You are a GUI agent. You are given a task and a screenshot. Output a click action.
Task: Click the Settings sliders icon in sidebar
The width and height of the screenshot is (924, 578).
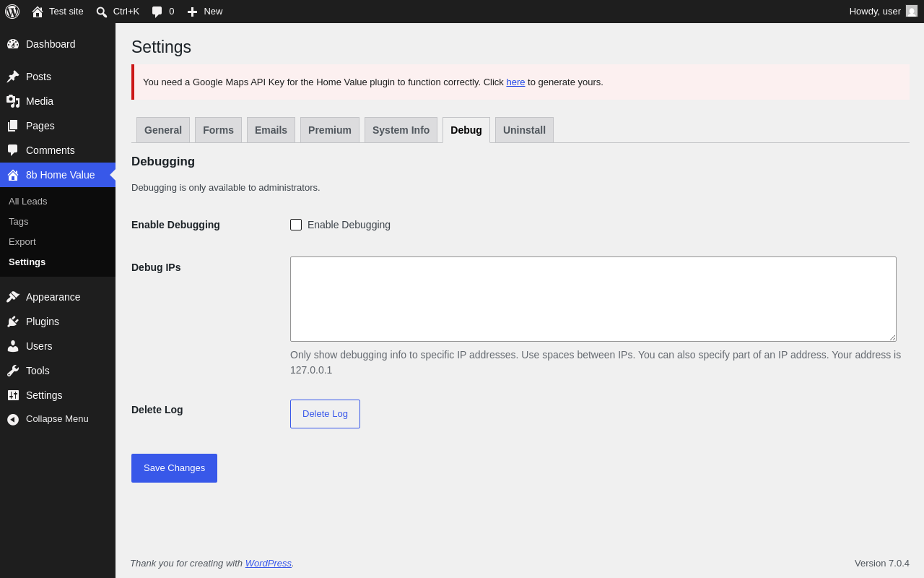click(x=13, y=395)
